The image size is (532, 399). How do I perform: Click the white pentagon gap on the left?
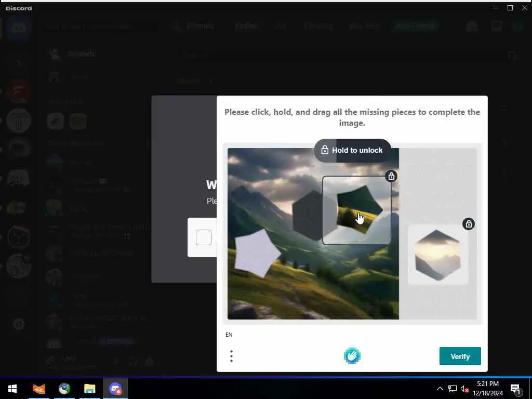(x=257, y=253)
